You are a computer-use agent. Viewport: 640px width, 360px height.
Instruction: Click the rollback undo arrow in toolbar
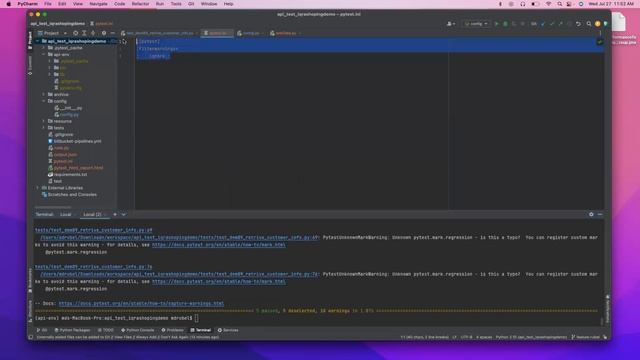coord(578,24)
